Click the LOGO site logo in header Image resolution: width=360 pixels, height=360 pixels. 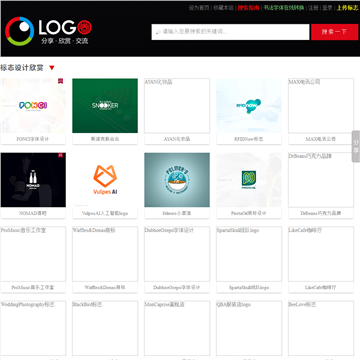coord(48,31)
